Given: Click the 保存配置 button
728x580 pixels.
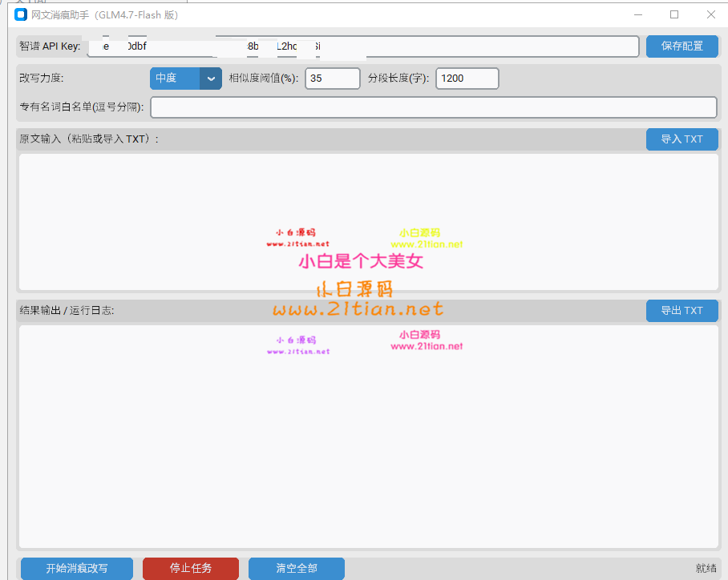Looking at the screenshot, I should (681, 46).
